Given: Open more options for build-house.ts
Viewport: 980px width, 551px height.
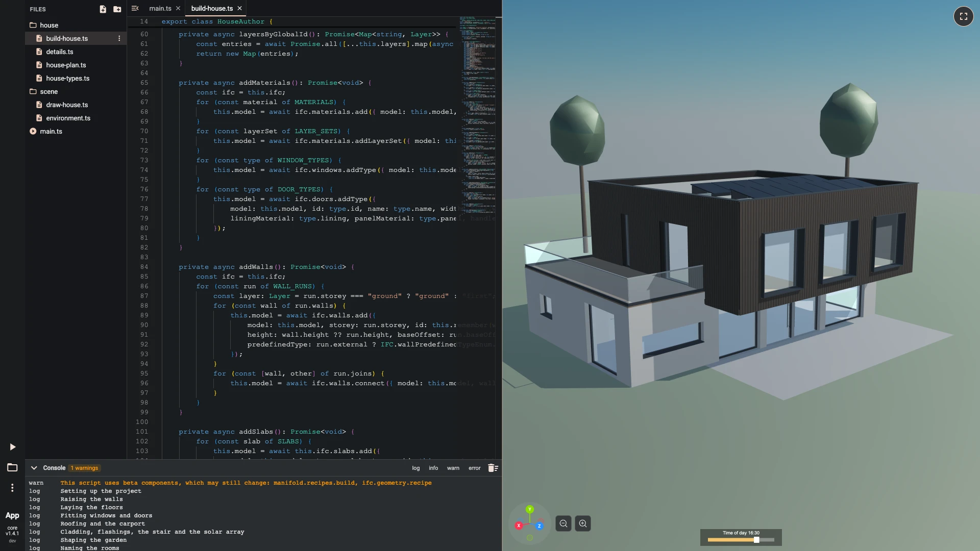Looking at the screenshot, I should 119,38.
